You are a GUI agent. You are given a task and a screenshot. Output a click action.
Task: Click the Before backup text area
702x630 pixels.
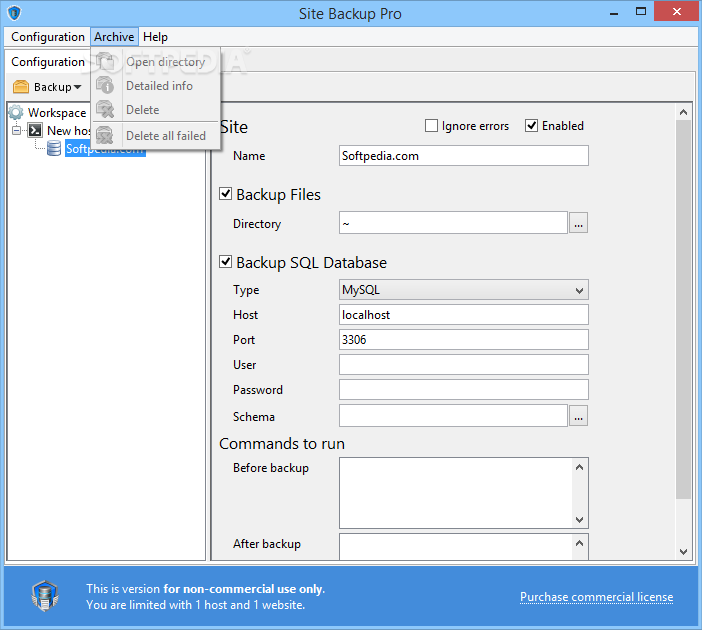[456, 493]
